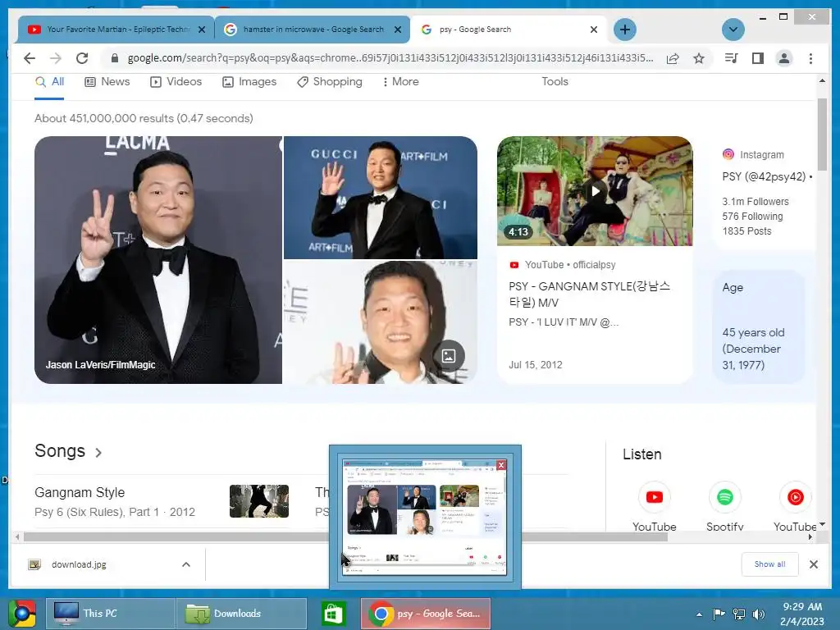Select the All search filter

tap(49, 82)
